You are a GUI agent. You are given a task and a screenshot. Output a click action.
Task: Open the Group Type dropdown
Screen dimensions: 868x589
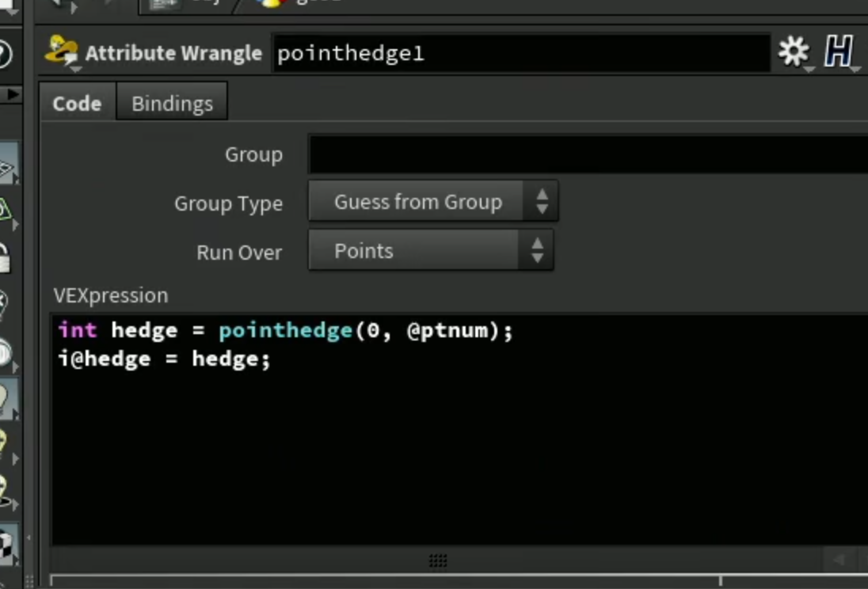[433, 202]
